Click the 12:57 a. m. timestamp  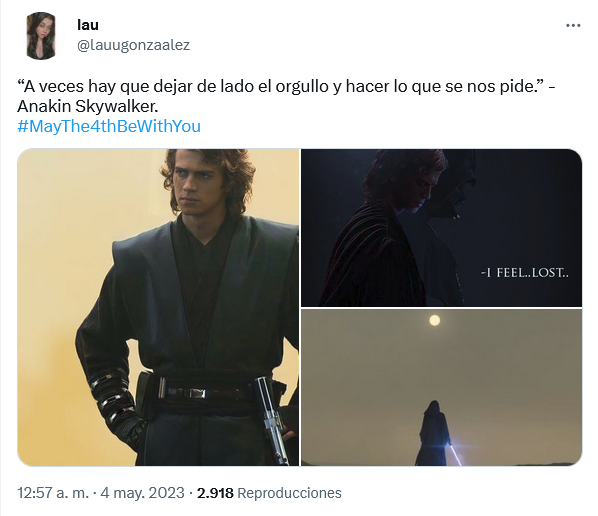(x=53, y=493)
